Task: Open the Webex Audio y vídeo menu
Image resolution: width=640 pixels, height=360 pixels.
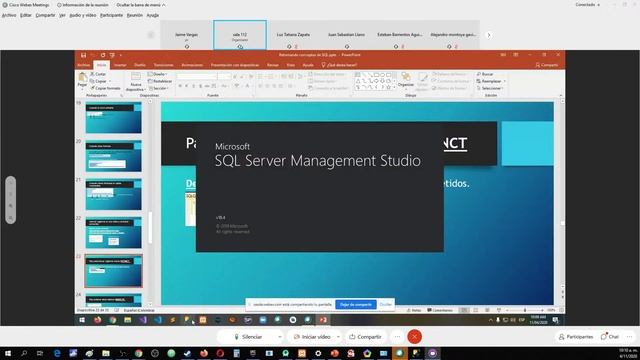Action: (82, 15)
